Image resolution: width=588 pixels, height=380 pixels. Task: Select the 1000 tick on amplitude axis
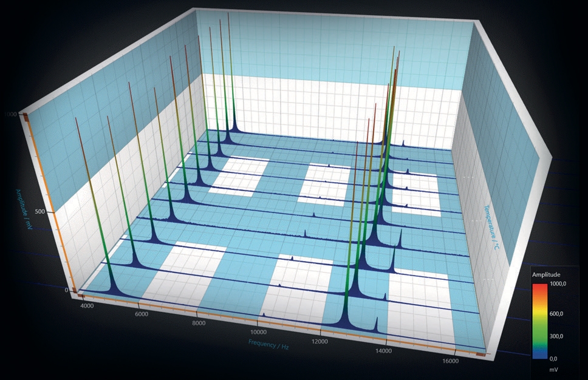pos(10,114)
